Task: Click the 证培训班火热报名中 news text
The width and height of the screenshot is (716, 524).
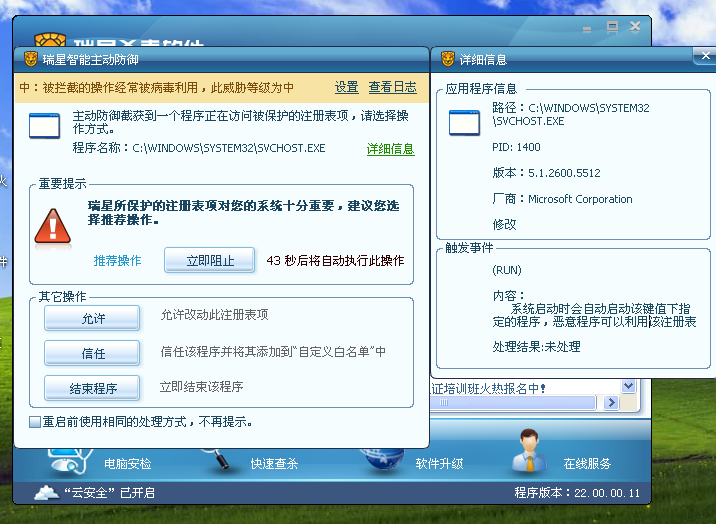Action: pos(488,388)
